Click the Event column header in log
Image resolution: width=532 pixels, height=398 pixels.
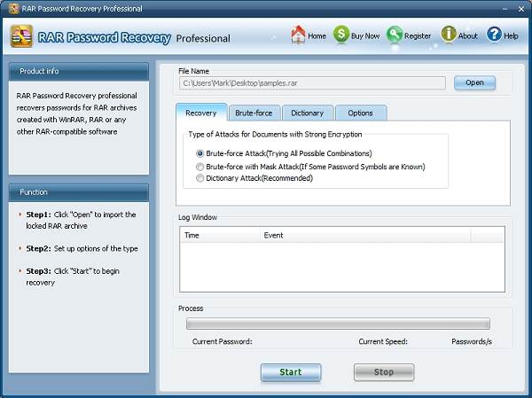(x=365, y=235)
